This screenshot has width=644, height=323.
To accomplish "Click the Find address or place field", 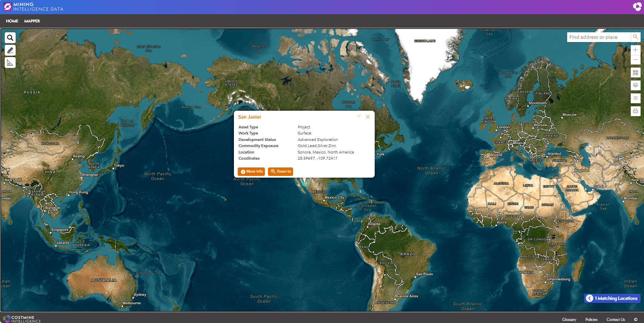I will (599, 37).
